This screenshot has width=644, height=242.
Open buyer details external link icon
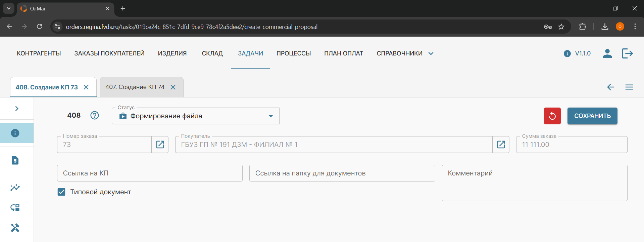pos(501,145)
